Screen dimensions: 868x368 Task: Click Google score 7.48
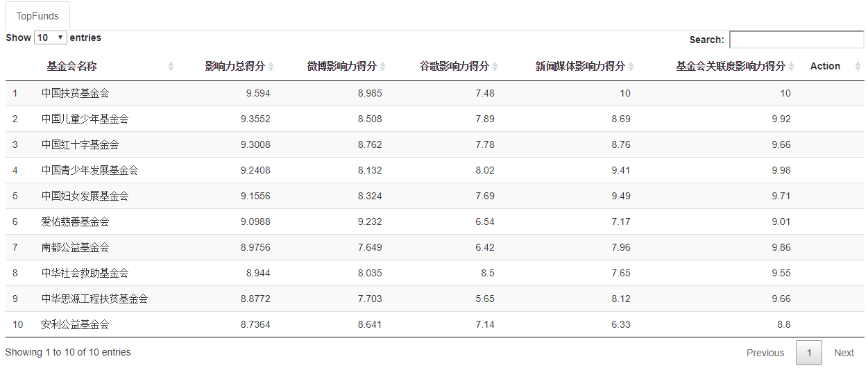click(485, 93)
